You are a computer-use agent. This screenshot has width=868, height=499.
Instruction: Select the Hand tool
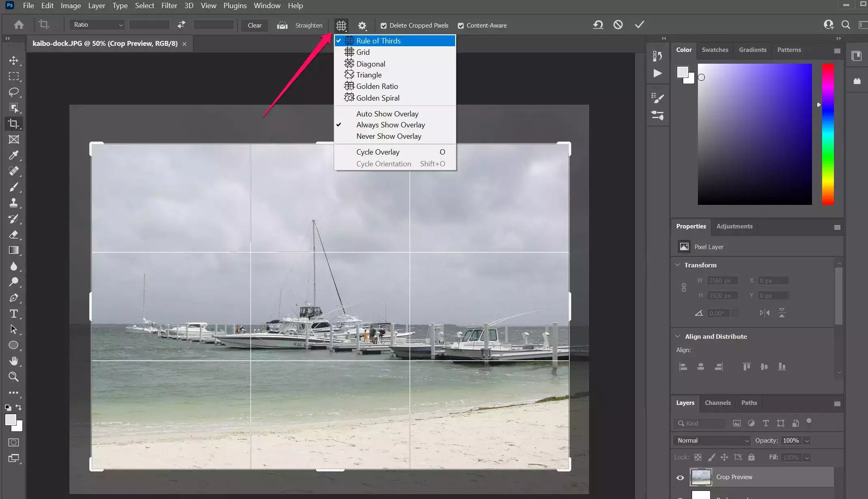pos(14,361)
